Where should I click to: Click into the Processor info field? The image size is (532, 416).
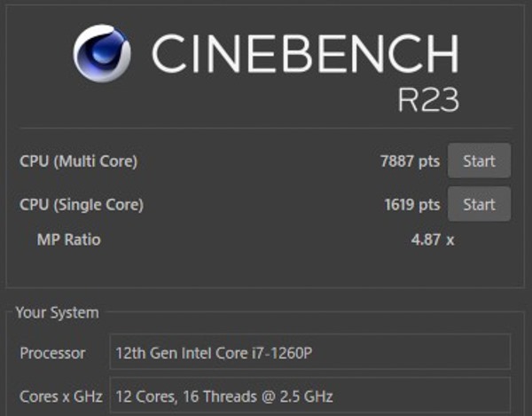(x=310, y=352)
